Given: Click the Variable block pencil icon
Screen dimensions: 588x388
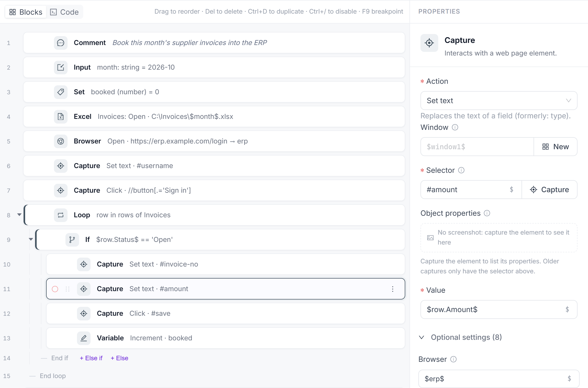Looking at the screenshot, I should click(84, 338).
